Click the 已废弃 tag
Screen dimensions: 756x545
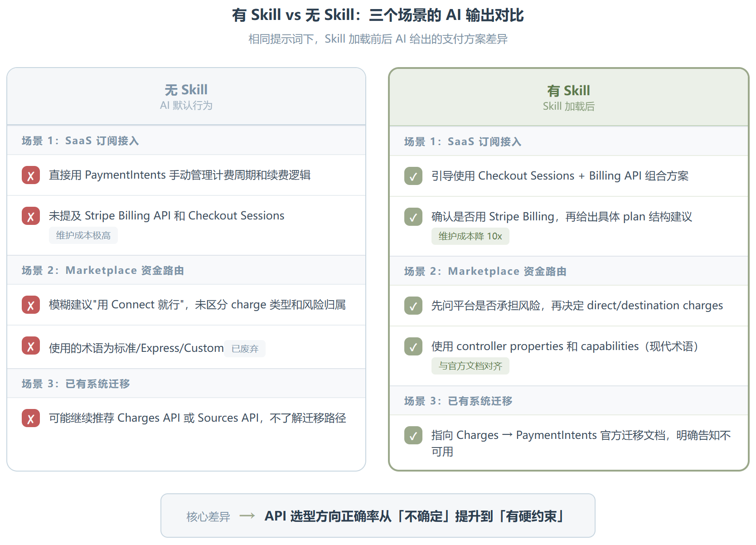(x=245, y=349)
